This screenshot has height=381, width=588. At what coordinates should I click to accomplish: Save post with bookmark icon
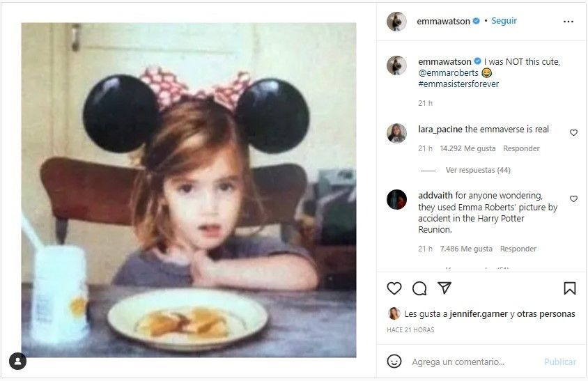click(x=569, y=288)
